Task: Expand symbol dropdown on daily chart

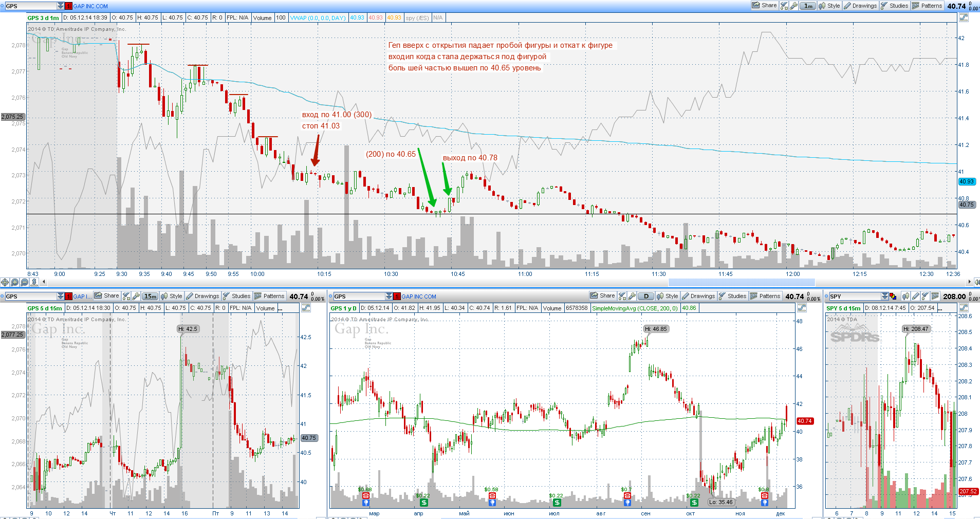Action: (389, 296)
